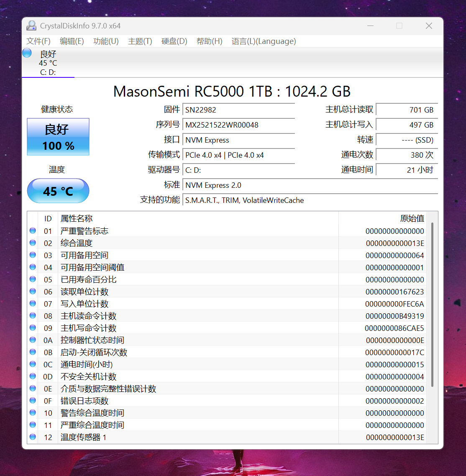Click the drive letter field next to 驱动器号
Image resolution: width=466 pixels, height=476 pixels.
[238, 170]
